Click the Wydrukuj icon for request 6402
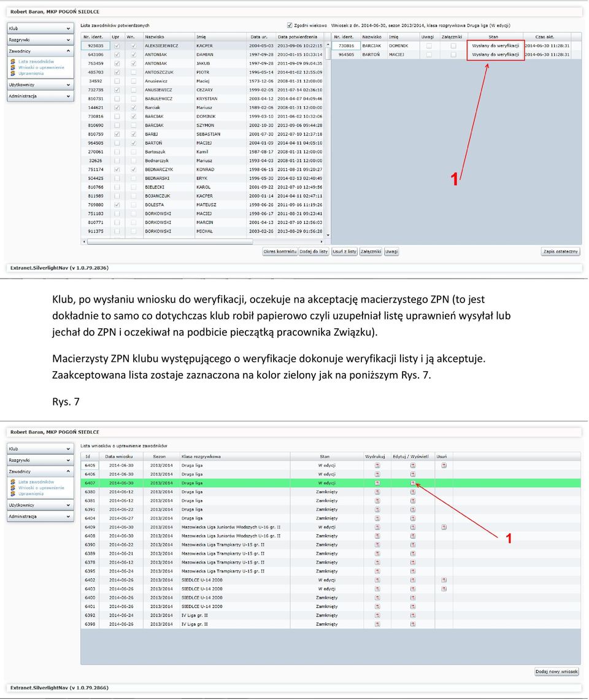This screenshot has width=589, height=700. 377,580
